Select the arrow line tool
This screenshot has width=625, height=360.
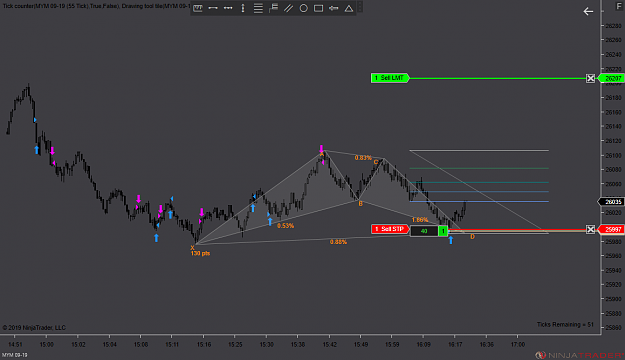(334, 8)
